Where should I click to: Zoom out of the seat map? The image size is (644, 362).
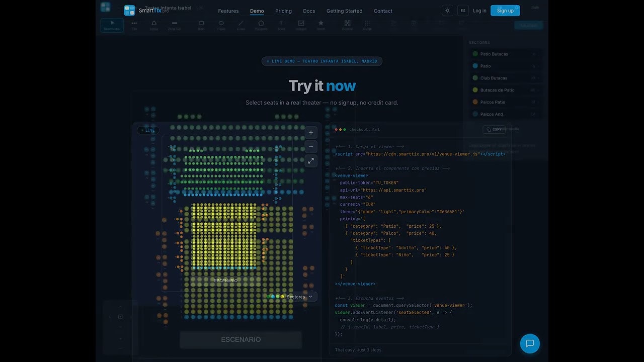311,147
